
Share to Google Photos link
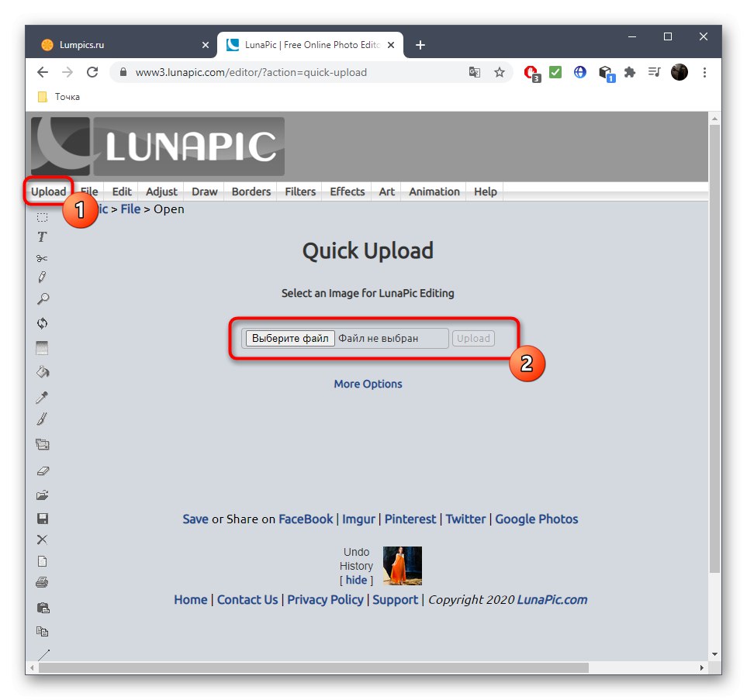pos(537,519)
